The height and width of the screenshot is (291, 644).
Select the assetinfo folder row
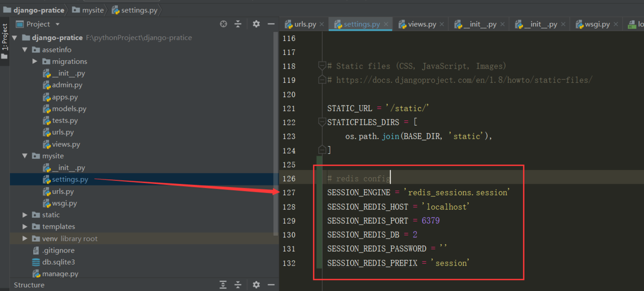144,49
